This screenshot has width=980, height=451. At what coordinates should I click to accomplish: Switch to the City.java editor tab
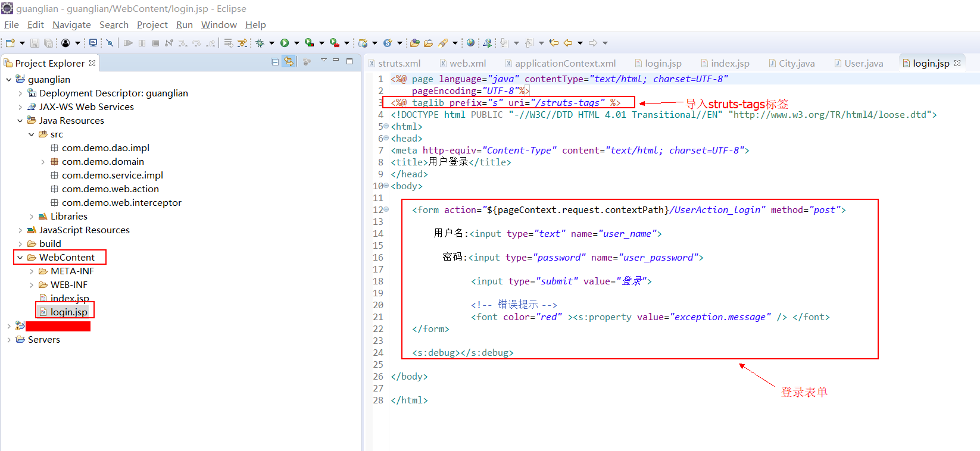(792, 63)
